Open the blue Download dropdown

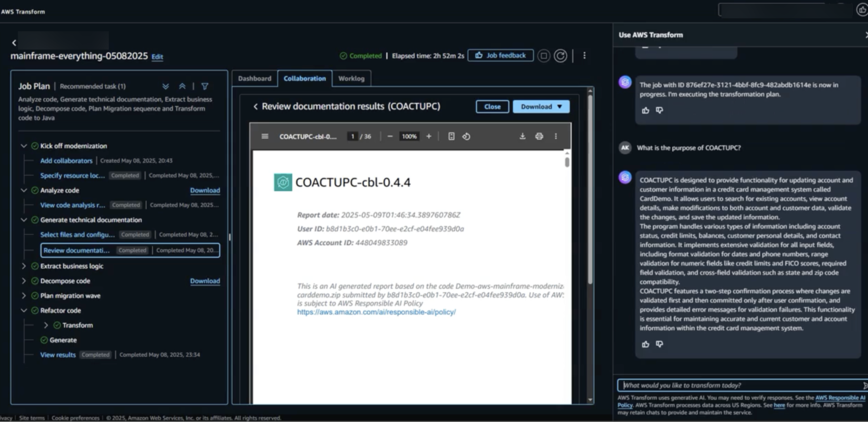[541, 107]
